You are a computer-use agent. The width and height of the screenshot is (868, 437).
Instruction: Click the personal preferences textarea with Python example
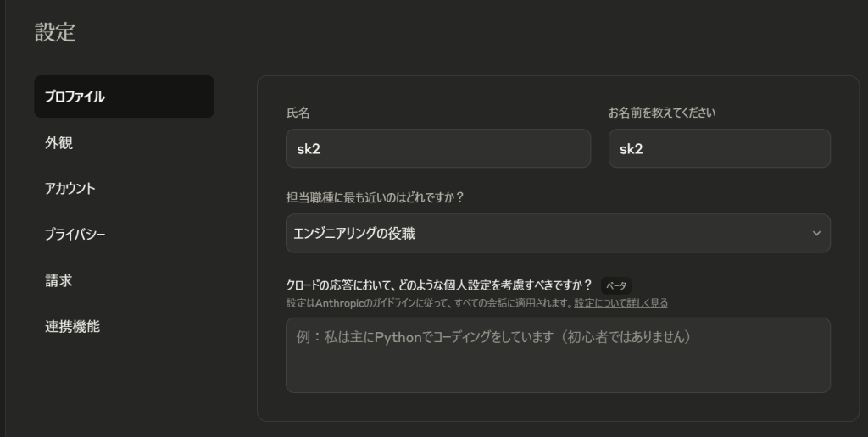click(x=558, y=355)
